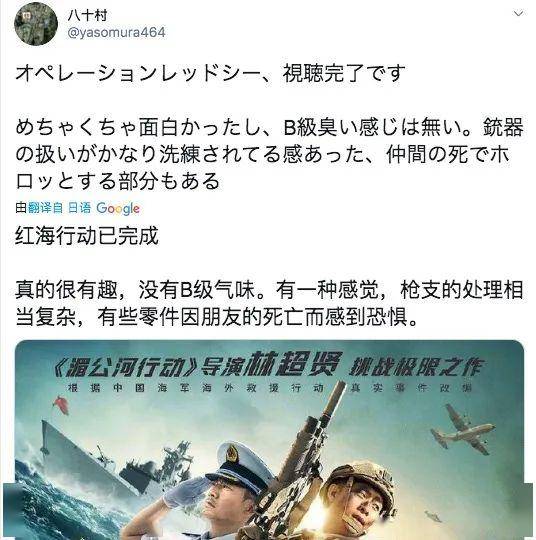Click director name 林超贤 on the poster
Image resolution: width=536 pixels, height=540 pixels.
(293, 364)
